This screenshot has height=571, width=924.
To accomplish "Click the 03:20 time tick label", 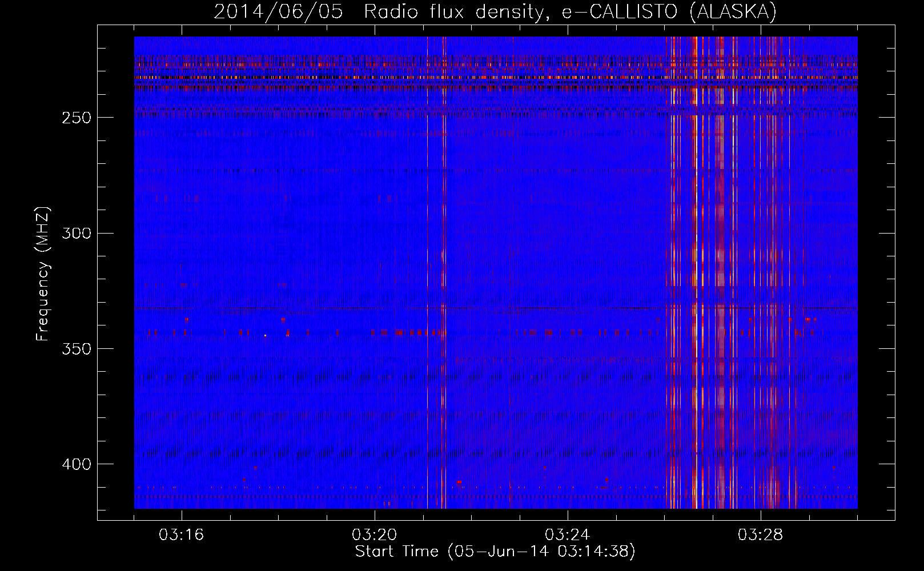I will point(375,535).
